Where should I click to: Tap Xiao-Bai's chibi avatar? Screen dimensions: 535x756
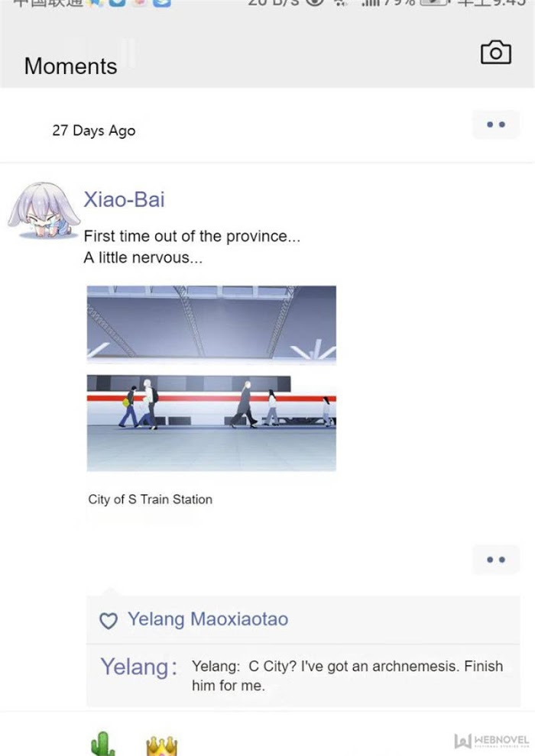[44, 210]
